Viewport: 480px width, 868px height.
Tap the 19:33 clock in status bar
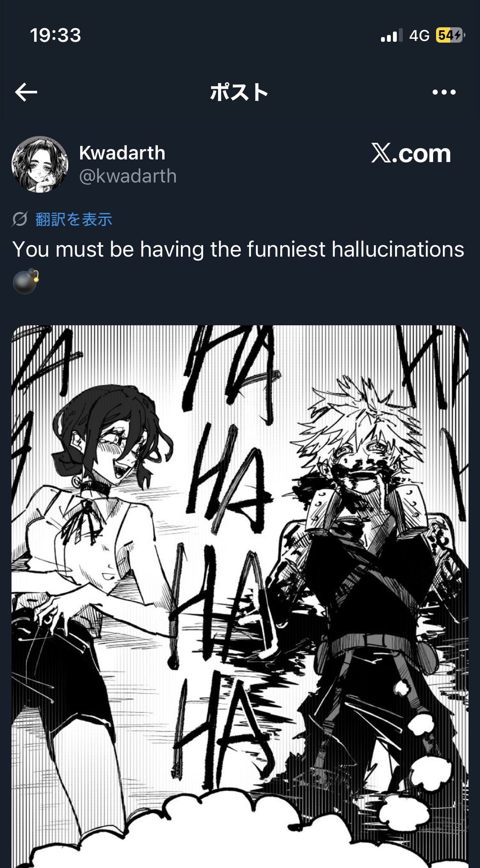(x=55, y=35)
